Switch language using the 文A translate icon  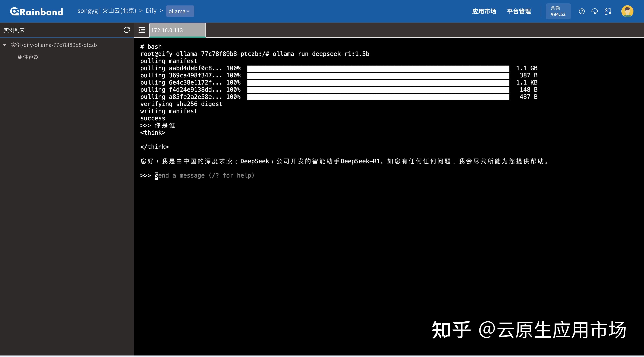pos(608,11)
